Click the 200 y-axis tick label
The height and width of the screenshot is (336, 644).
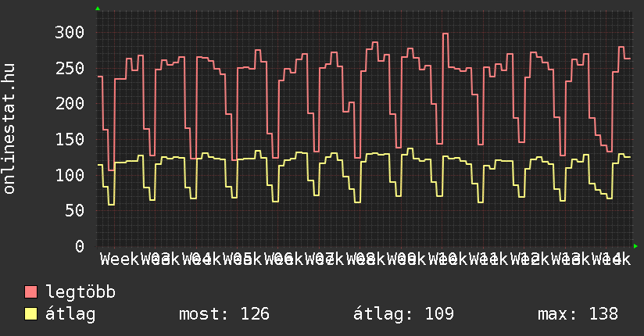click(x=69, y=103)
